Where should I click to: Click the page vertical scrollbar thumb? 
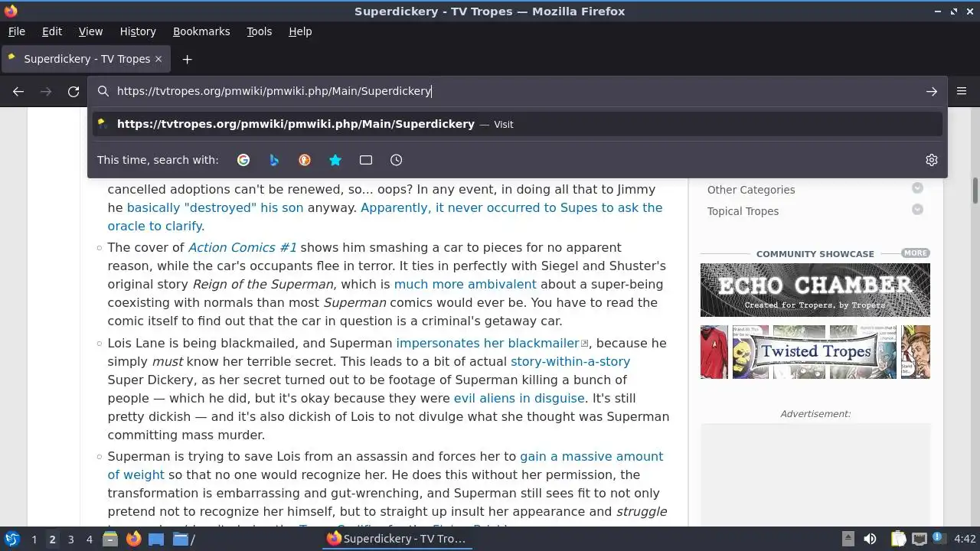pos(975,191)
